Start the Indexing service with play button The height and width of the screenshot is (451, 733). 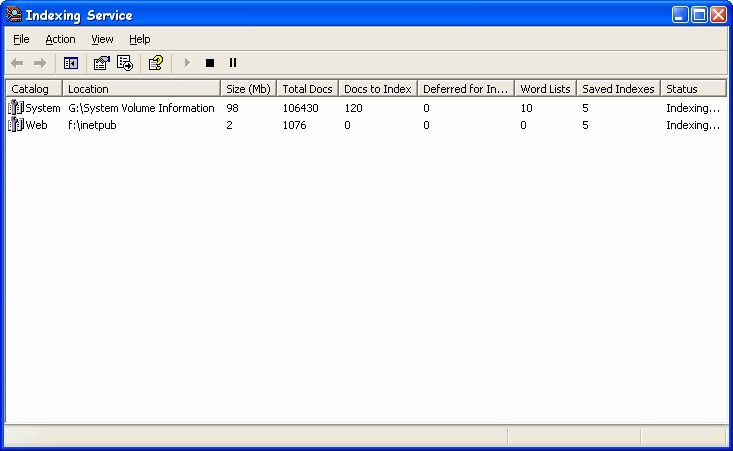(187, 63)
